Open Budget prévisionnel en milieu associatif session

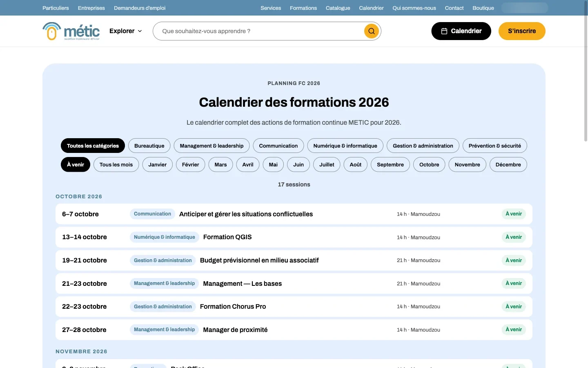294,260
